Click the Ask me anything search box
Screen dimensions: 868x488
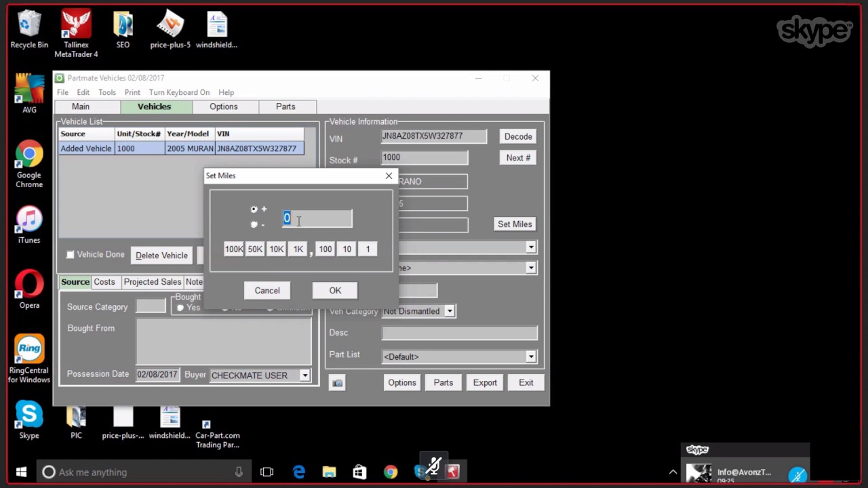coord(144,472)
